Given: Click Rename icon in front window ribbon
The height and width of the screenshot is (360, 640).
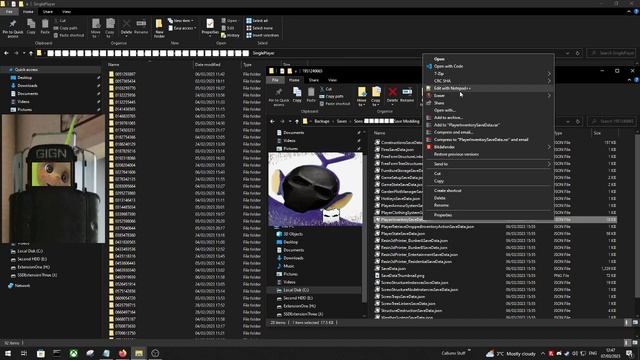Looking at the screenshot, I should click(407, 95).
